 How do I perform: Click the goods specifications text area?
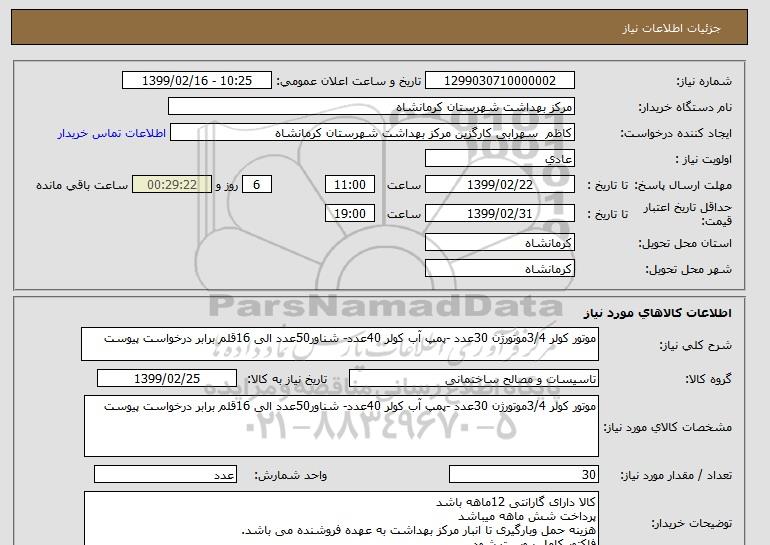341,426
